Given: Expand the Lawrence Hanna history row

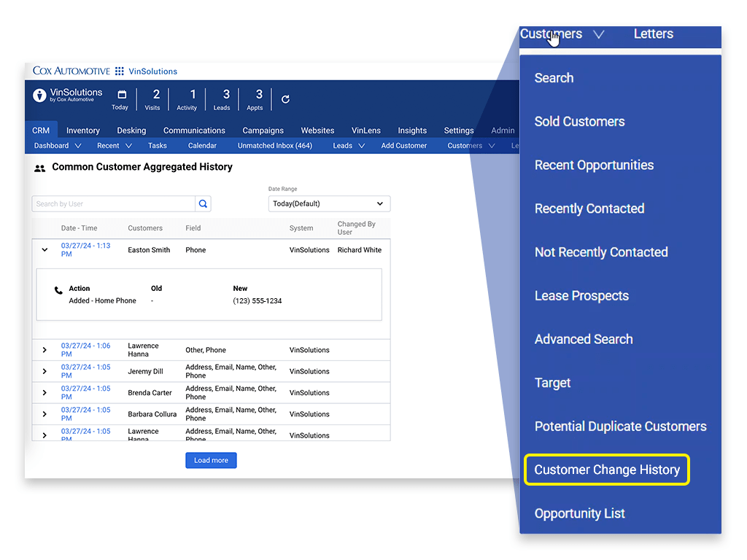Looking at the screenshot, I should point(44,349).
